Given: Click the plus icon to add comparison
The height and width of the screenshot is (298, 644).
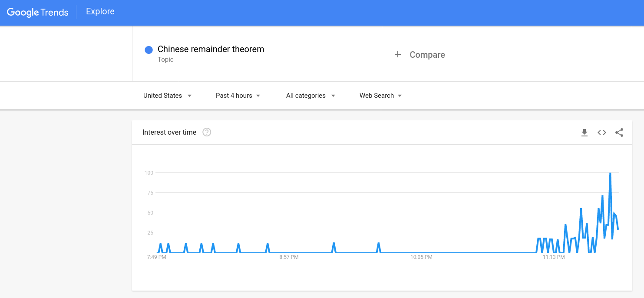Looking at the screenshot, I should [x=397, y=54].
